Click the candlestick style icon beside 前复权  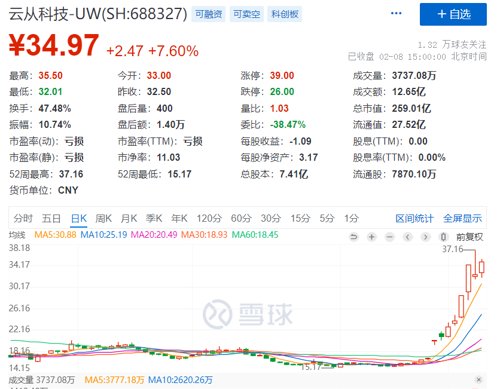point(443,237)
